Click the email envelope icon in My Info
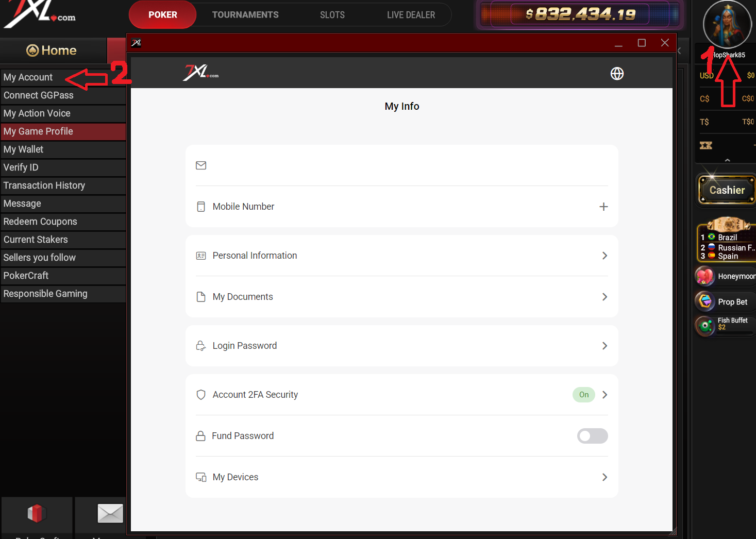Image resolution: width=756 pixels, height=539 pixels. coord(201,165)
